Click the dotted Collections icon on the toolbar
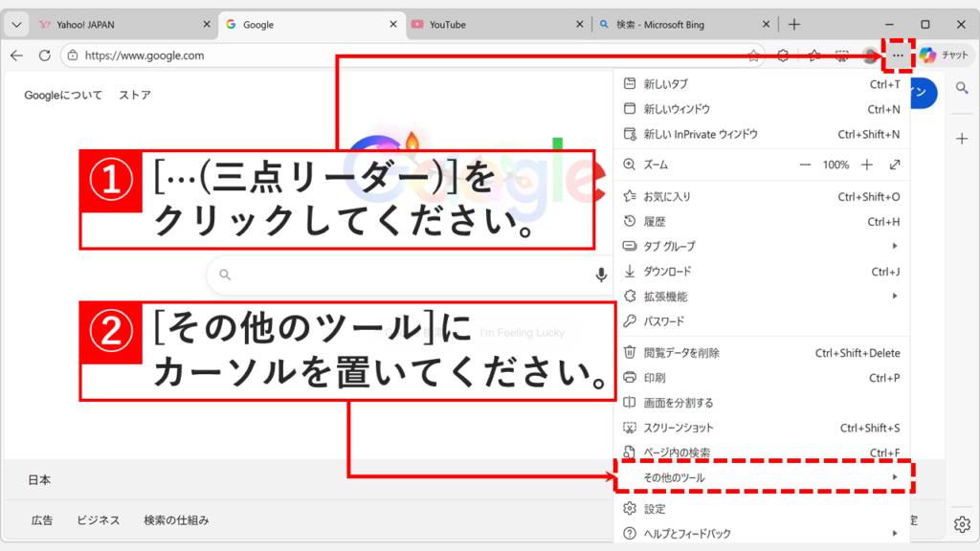The height and width of the screenshot is (551, 980). coord(842,55)
